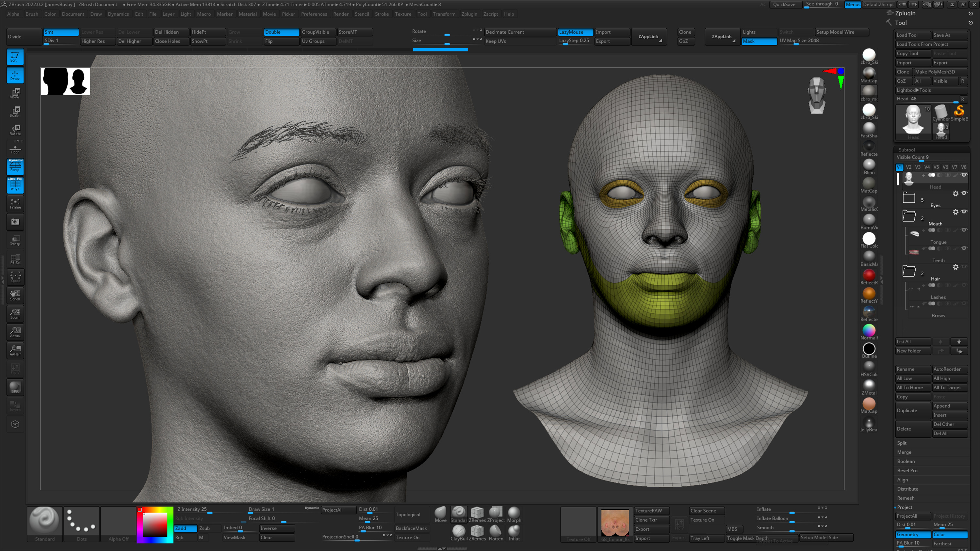
Task: Toggle Dynamic Persp perspective mode
Action: point(15,166)
